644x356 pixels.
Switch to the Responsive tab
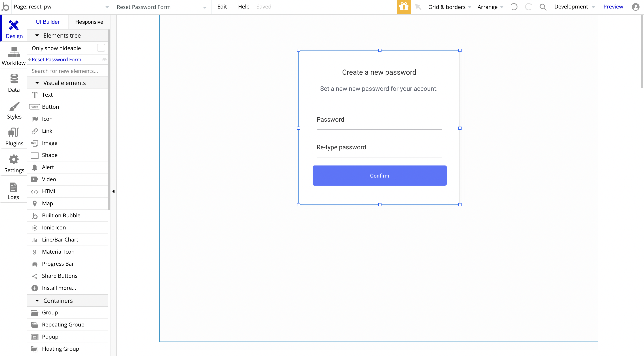89,22
